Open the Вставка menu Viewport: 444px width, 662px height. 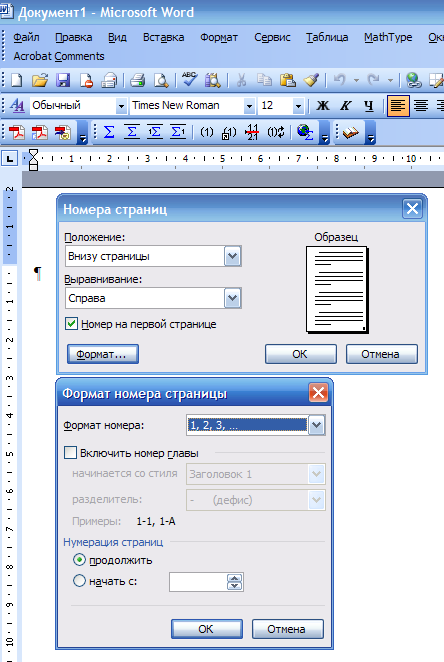tap(163, 37)
